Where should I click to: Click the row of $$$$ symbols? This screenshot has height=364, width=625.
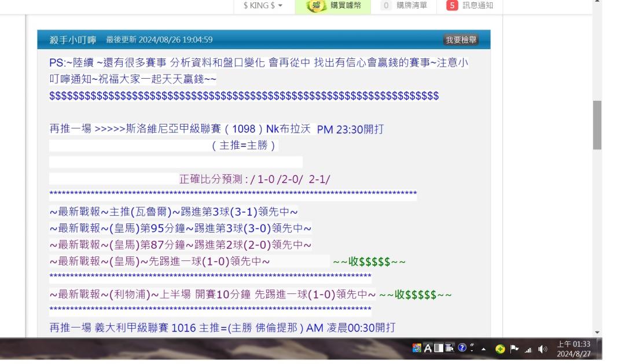click(x=244, y=95)
